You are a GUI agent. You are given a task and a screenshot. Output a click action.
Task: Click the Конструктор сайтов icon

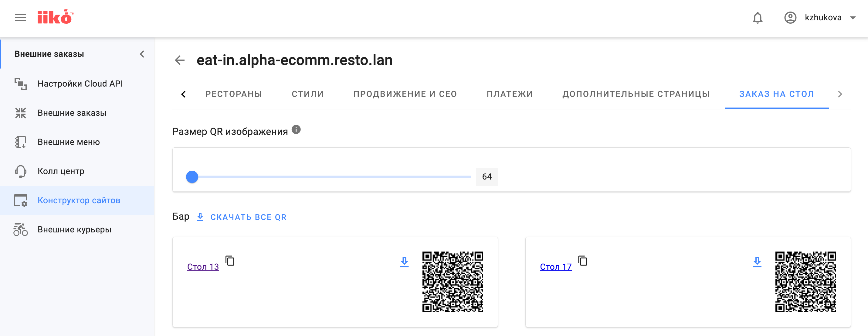[21, 201]
